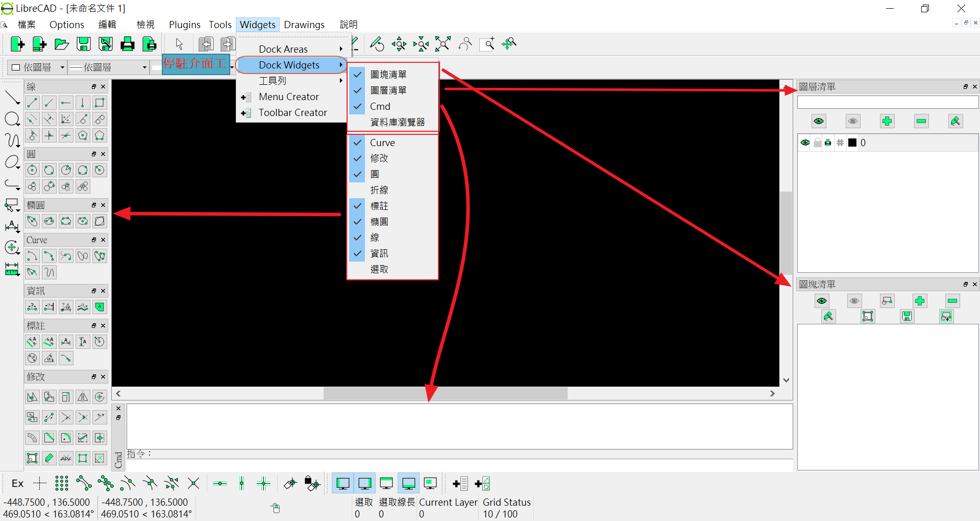Click the Snap intersection icon
The image size is (980, 521).
193,483
